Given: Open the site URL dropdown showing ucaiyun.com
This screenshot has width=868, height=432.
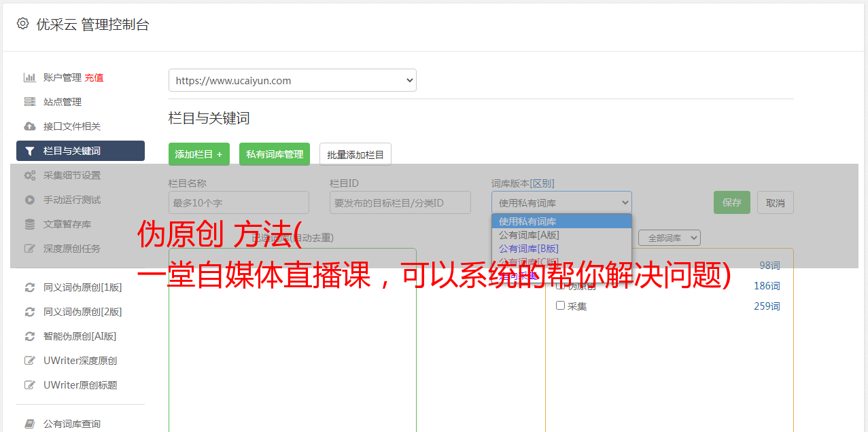Looking at the screenshot, I should 292,80.
